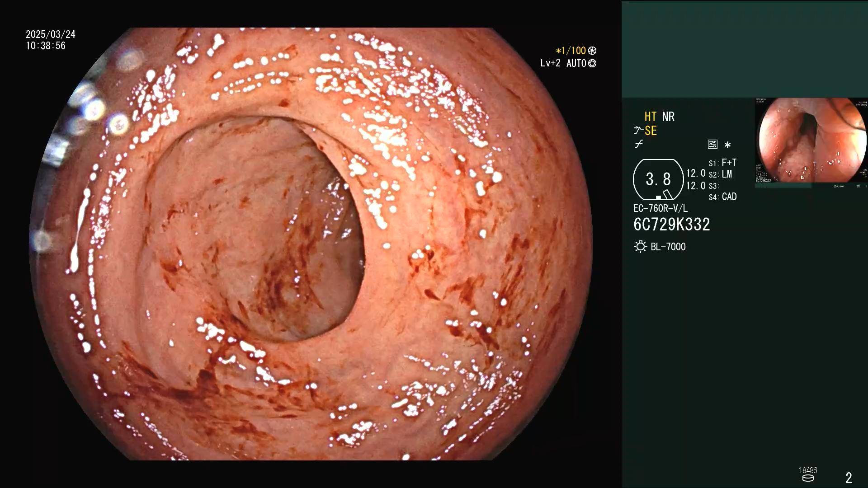Click the tone curve icon below SE
Viewport: 868px width, 488px height.
pos(639,144)
